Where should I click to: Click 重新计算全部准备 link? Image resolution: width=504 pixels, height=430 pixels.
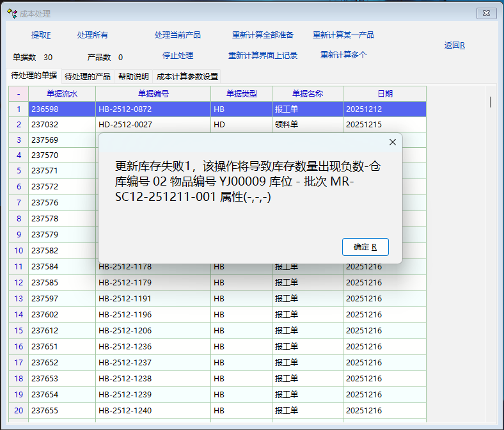[x=263, y=35]
